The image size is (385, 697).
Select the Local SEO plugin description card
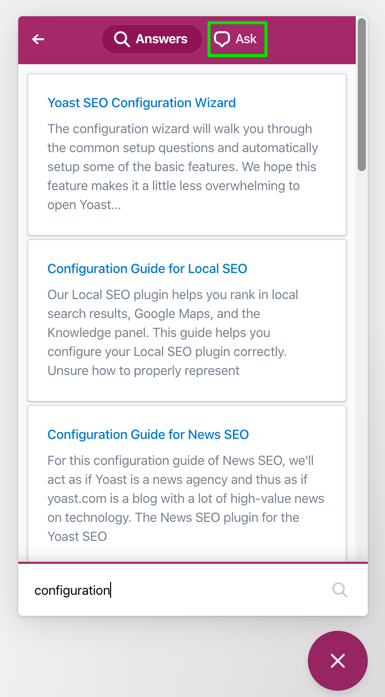pyautogui.click(x=187, y=320)
